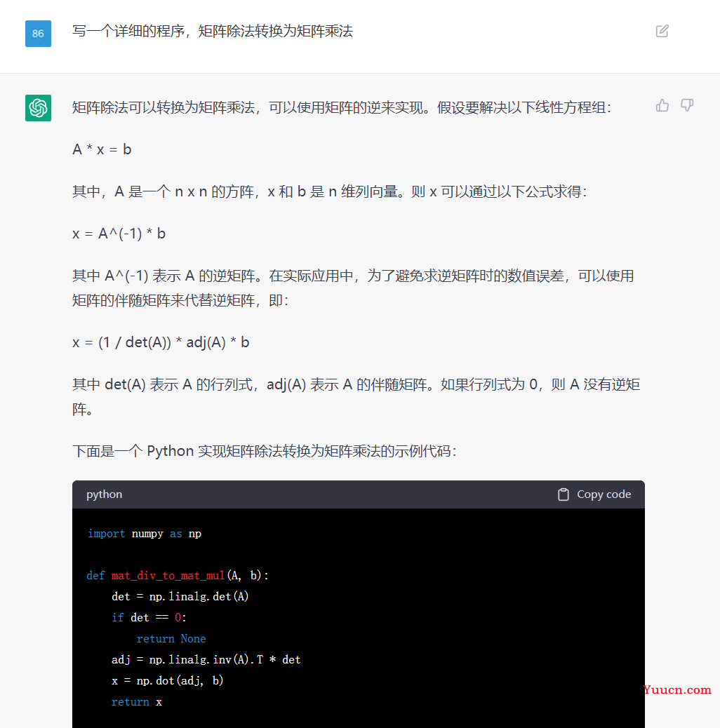Click the Copy code button
This screenshot has width=720, height=728.
point(594,494)
